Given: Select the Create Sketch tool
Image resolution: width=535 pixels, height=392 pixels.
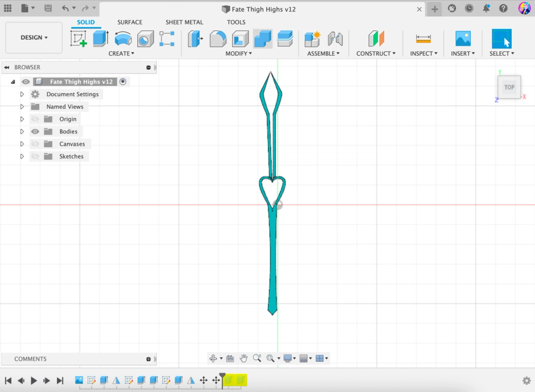Looking at the screenshot, I should pyautogui.click(x=79, y=37).
